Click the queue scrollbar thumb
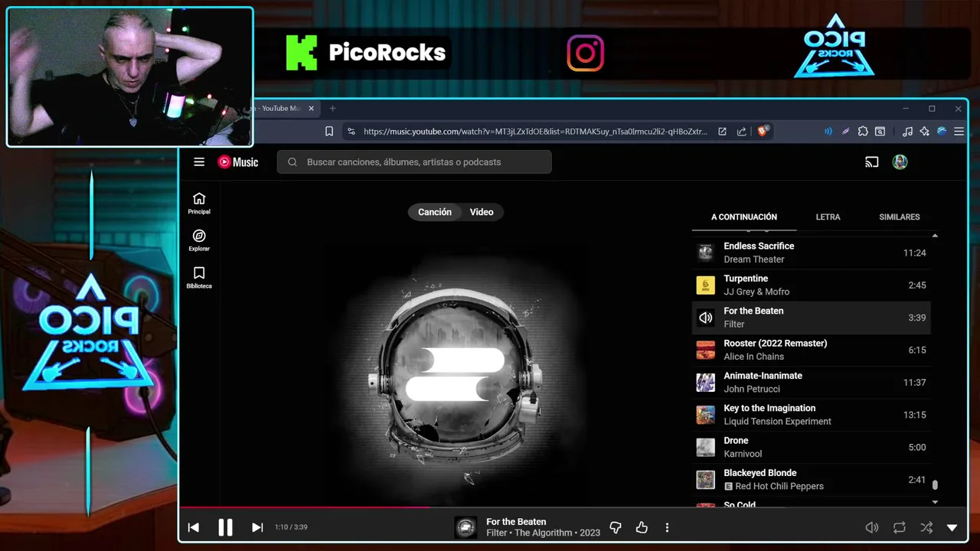This screenshot has width=980, height=551. click(x=935, y=484)
